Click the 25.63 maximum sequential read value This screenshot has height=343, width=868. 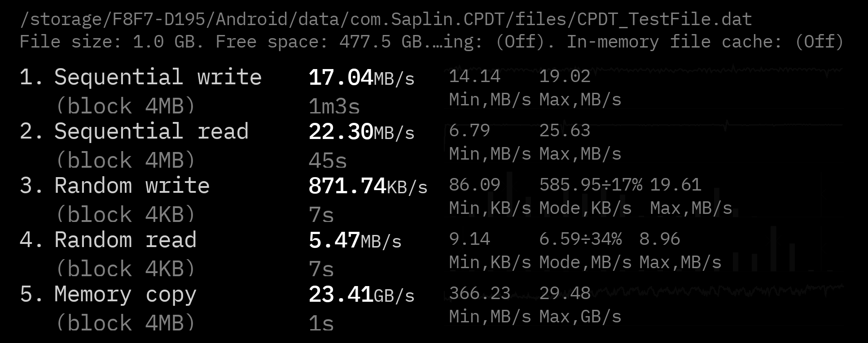565,130
